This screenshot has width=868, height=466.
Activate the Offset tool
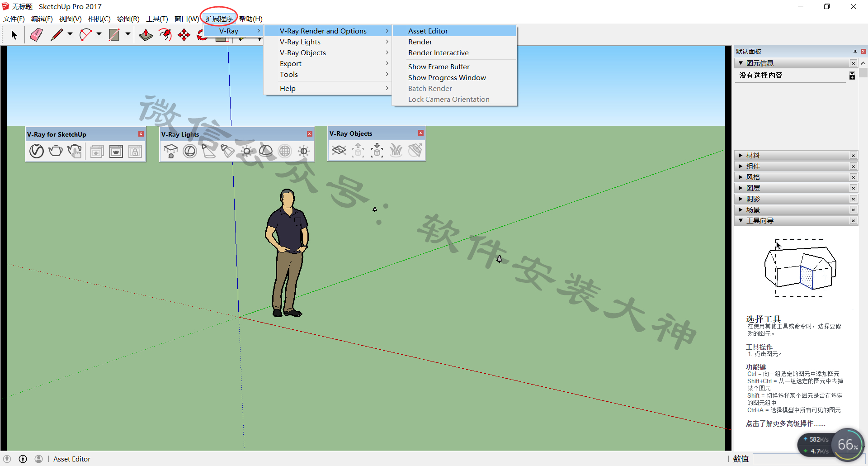point(165,35)
